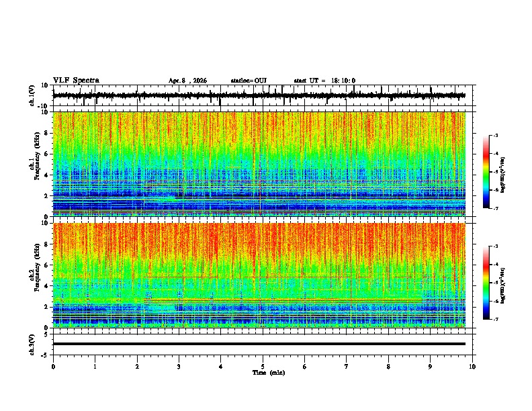
Task: Click the "-3" label on ch.1 color bar
Action: [496, 135]
